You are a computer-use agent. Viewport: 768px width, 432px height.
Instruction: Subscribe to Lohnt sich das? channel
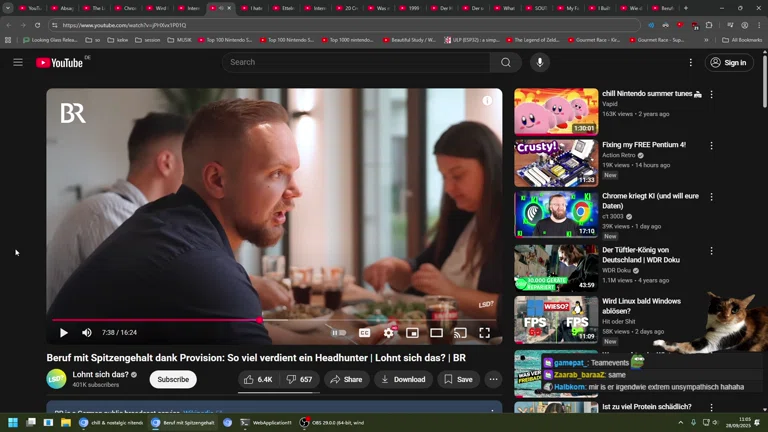pos(173,380)
